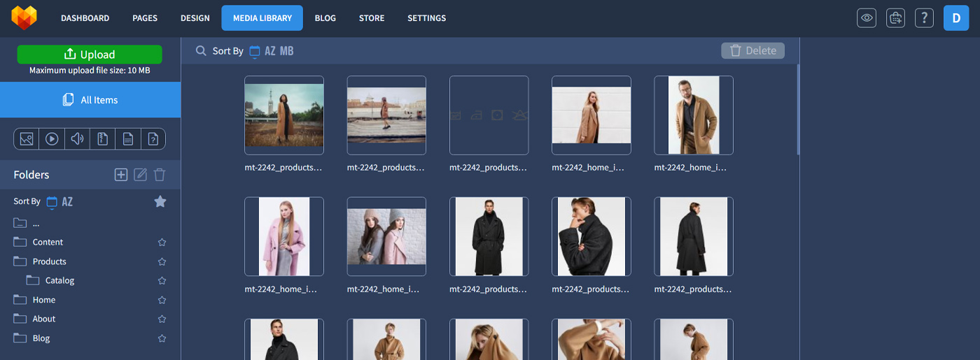The height and width of the screenshot is (360, 980).
Task: Click the add new folder icon
Action: (121, 175)
